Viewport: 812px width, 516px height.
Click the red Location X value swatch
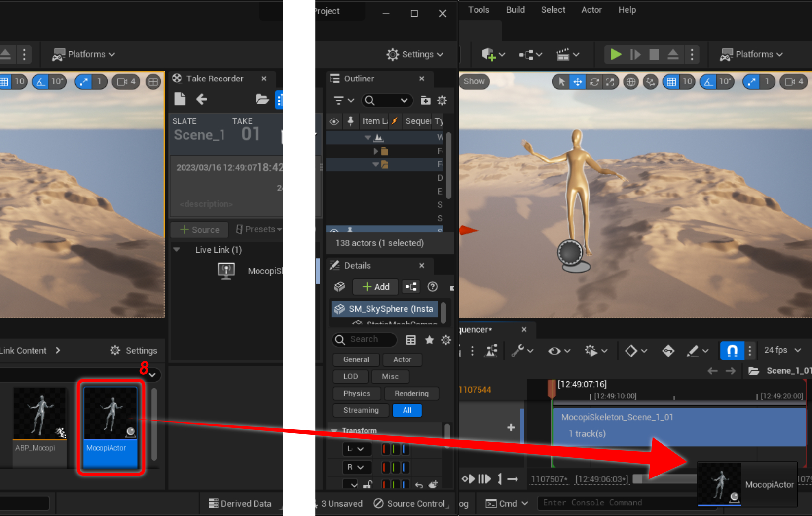(x=385, y=449)
